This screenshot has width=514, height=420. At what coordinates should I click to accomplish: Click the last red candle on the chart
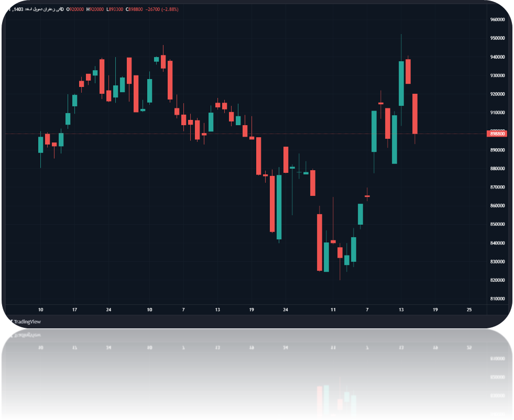click(x=415, y=114)
